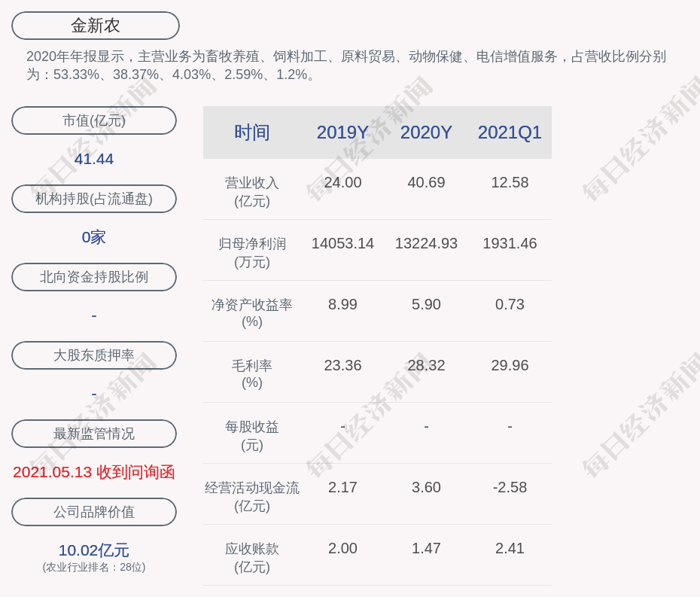This screenshot has height=597, width=700.
Task: Select the 2021Q1 column header
Action: pyautogui.click(x=510, y=132)
